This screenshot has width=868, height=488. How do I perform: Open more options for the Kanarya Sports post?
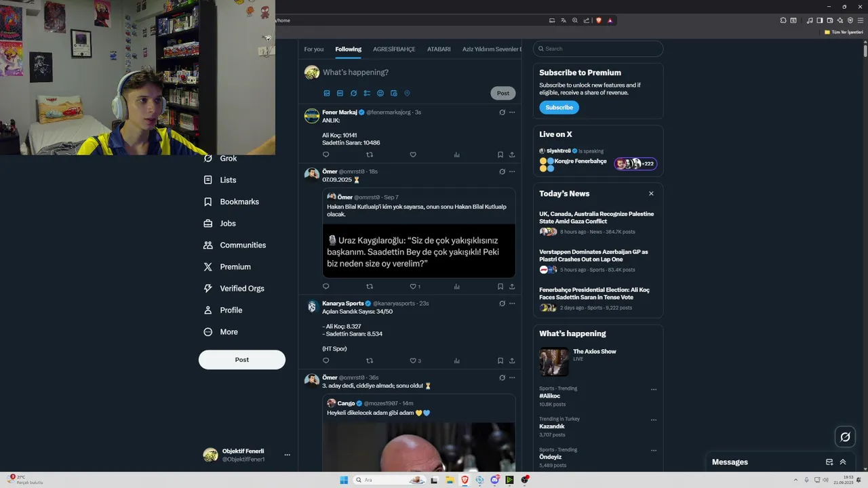point(512,304)
